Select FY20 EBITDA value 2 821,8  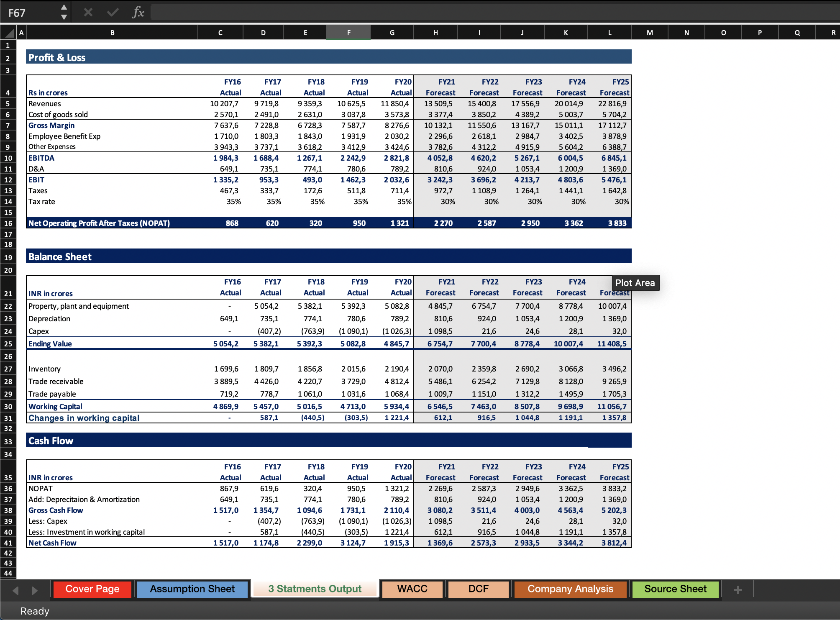tap(397, 158)
